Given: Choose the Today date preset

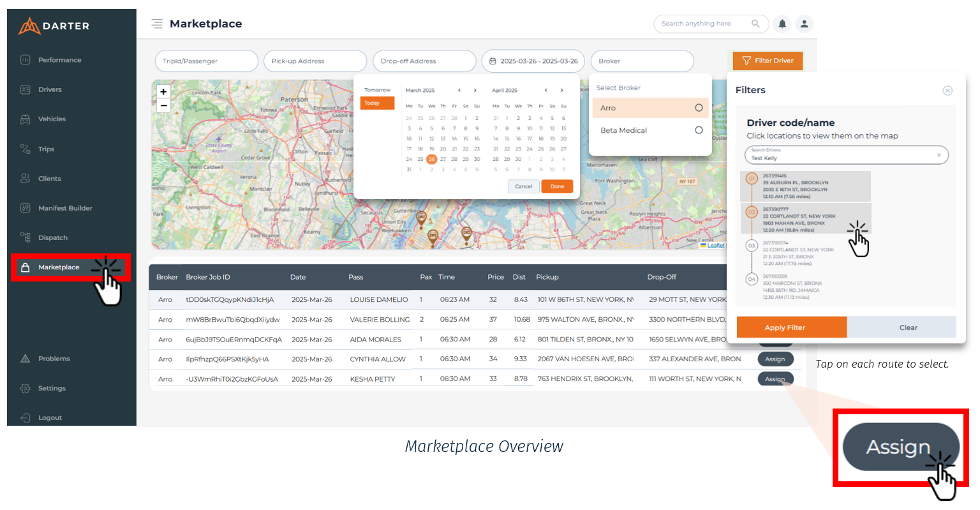Looking at the screenshot, I should [377, 103].
